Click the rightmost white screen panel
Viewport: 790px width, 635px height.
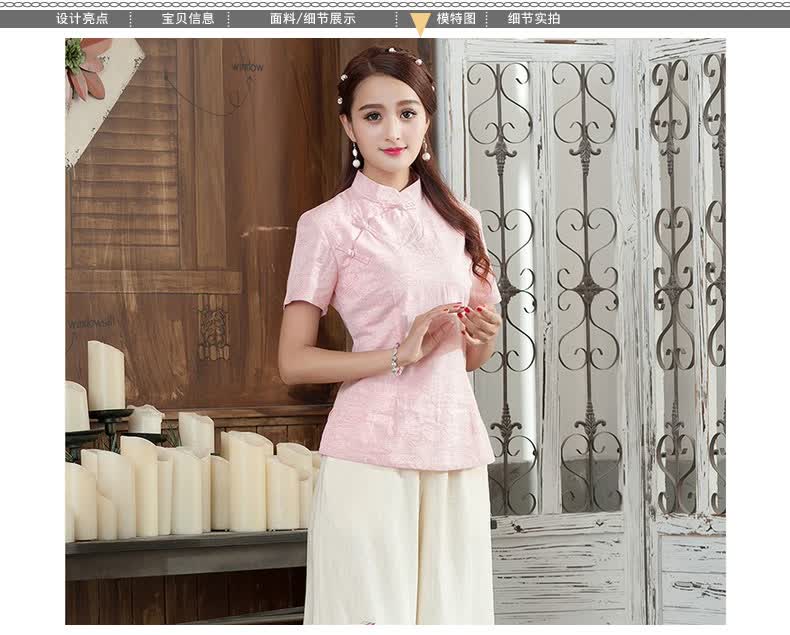point(690,300)
